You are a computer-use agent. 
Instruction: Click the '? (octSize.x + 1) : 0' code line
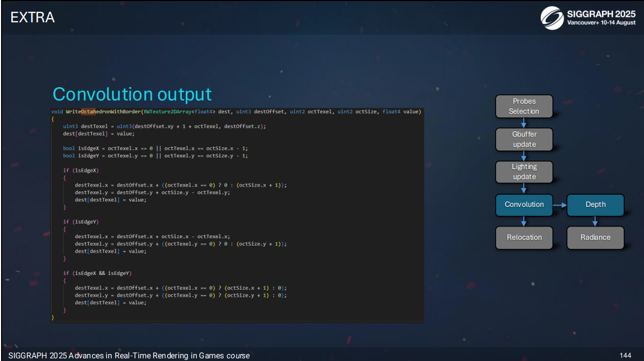click(x=181, y=288)
